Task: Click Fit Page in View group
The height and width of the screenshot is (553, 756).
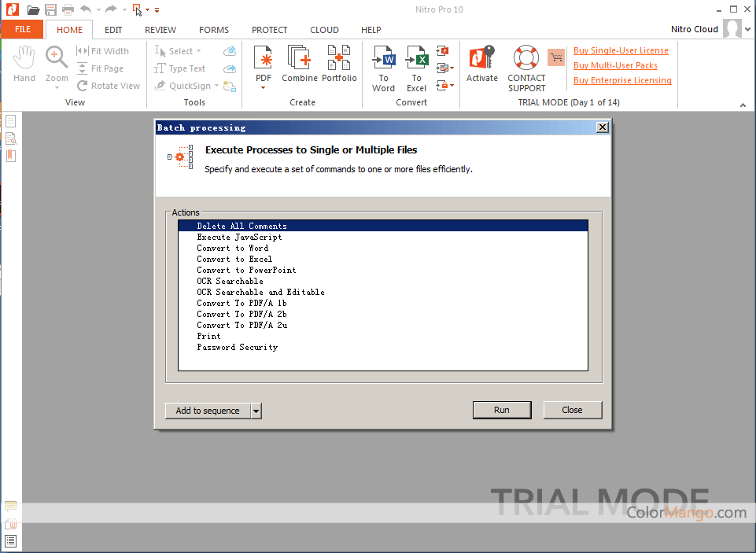Action: pos(100,68)
